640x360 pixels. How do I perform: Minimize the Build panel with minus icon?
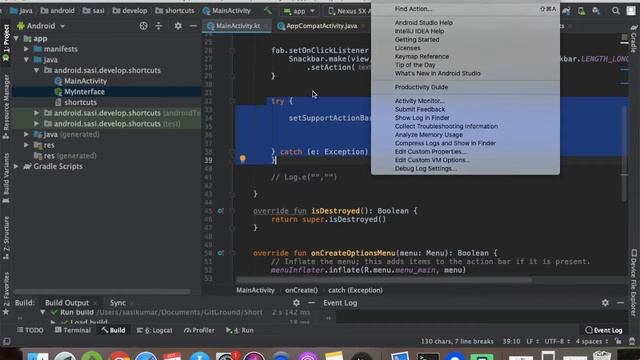tap(311, 303)
